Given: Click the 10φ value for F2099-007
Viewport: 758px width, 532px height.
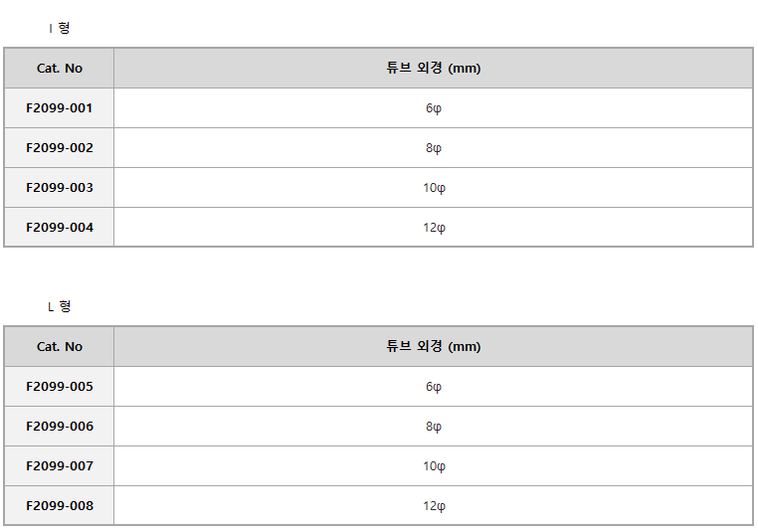Looking at the screenshot, I should (x=434, y=465).
